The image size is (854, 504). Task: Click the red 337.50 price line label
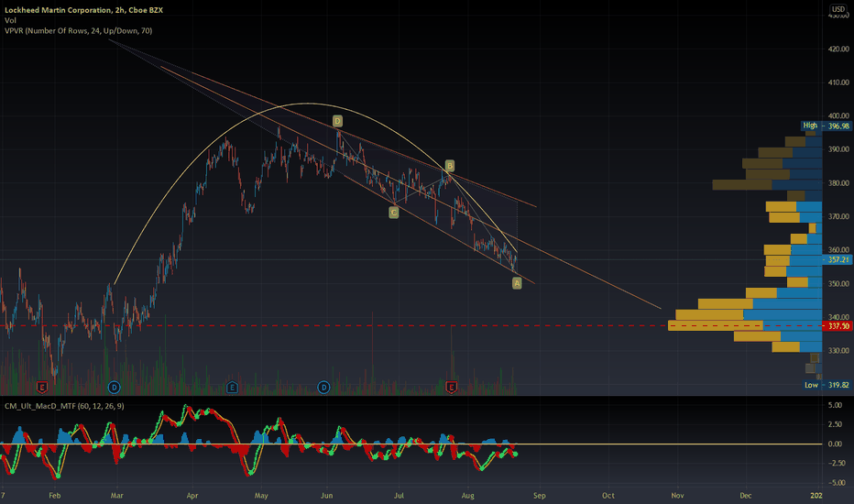838,326
